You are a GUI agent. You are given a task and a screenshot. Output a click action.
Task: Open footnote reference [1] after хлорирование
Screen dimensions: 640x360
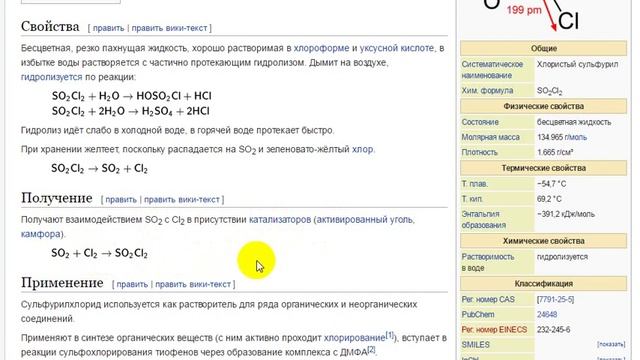click(389, 335)
